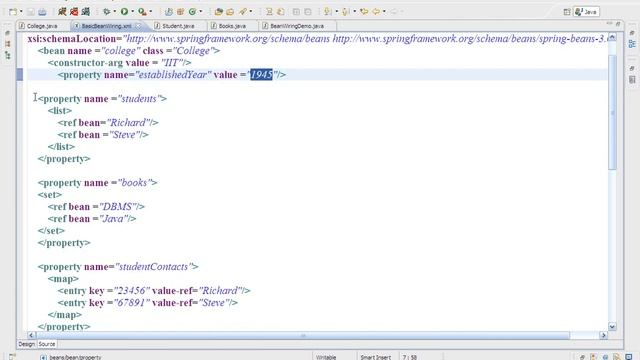Click the opening <map> tag

coord(63,279)
